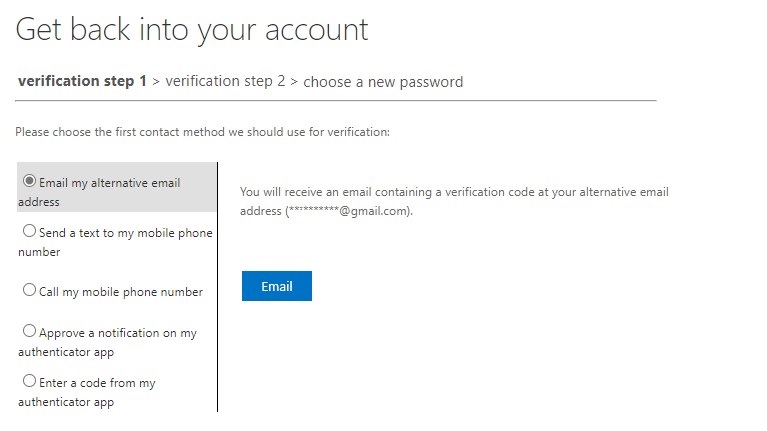
Task: Select the Email my alternative email address radio button
Action: 30,181
